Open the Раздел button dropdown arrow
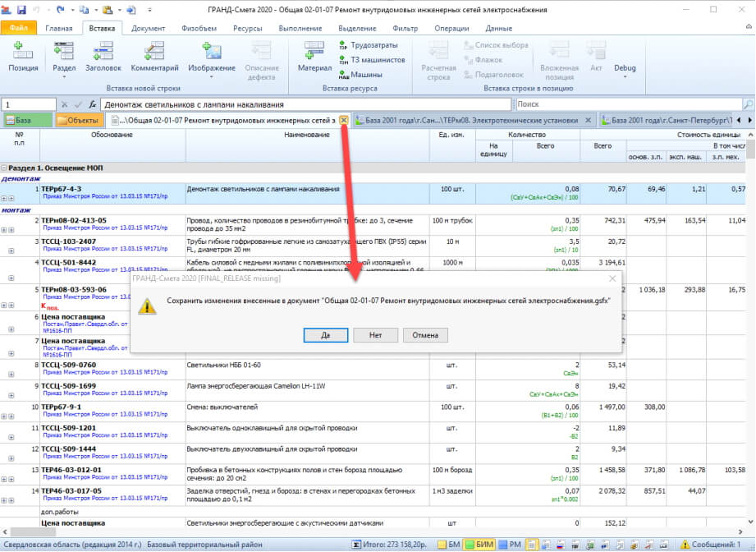Image resolution: width=756 pixels, height=552 pixels. point(64,77)
